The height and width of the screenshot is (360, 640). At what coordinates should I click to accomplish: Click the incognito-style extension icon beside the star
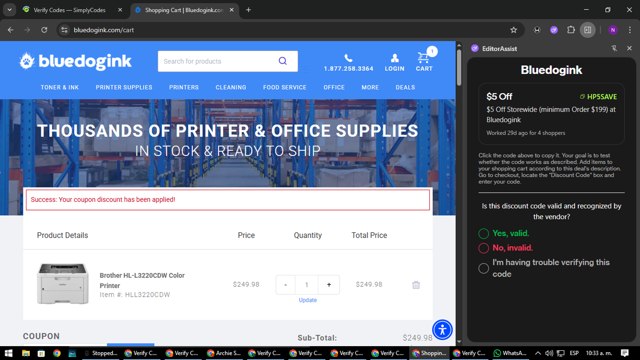click(x=537, y=30)
